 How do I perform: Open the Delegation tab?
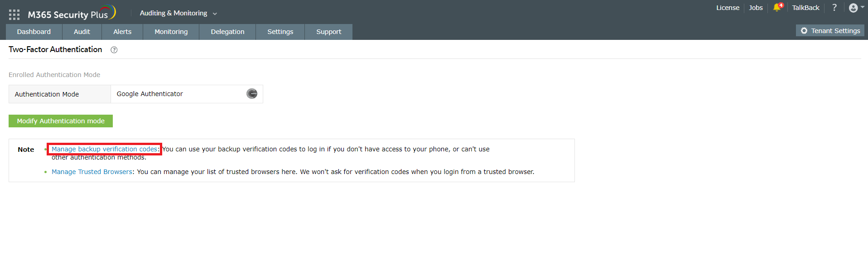click(227, 32)
